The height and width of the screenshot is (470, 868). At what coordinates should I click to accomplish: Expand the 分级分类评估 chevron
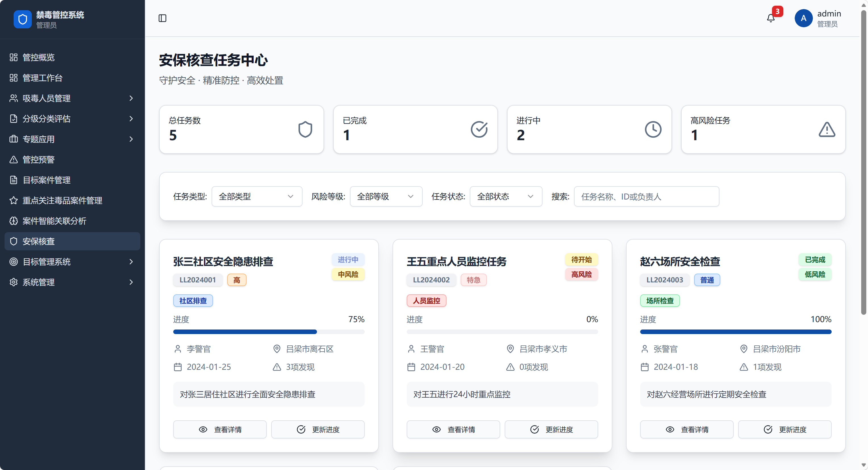point(131,119)
